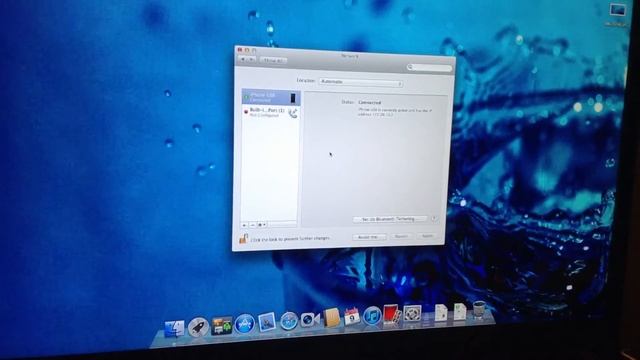Open Mission Control icon in the Dock
The height and width of the screenshot is (360, 640).
tap(222, 326)
